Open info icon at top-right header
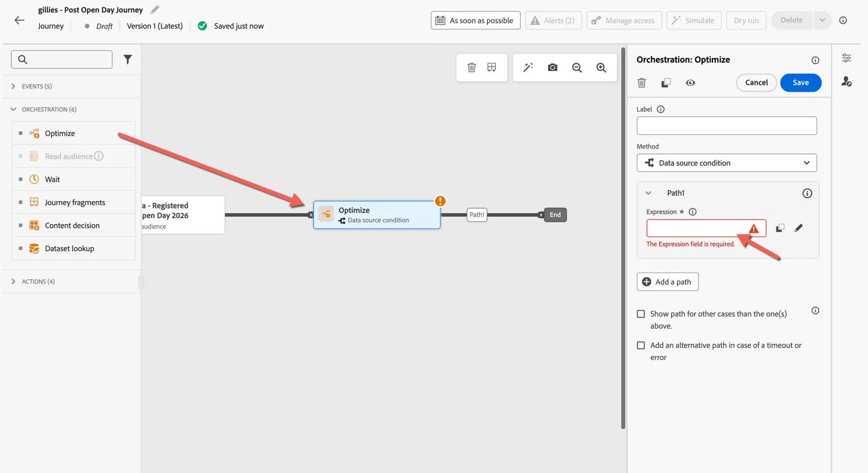The height and width of the screenshot is (473, 868). (843, 20)
